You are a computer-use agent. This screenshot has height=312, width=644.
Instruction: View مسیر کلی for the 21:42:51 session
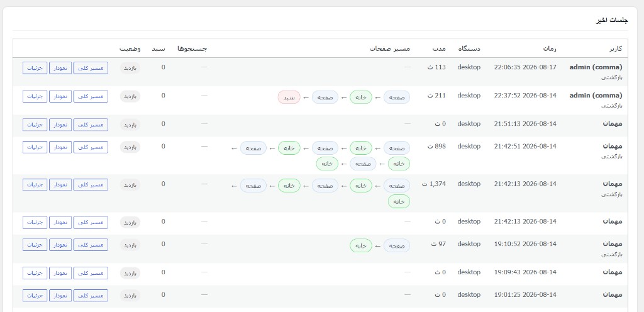point(91,147)
